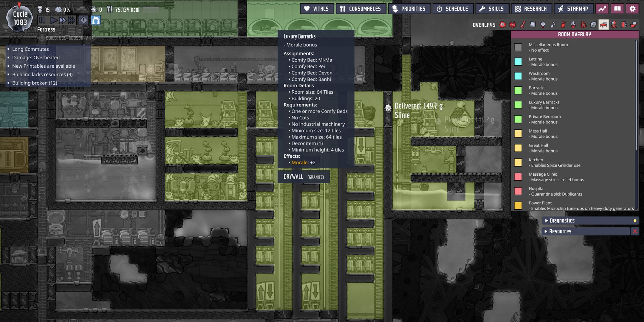Open the Vitals tab
This screenshot has height=322, width=644.
[x=317, y=9]
